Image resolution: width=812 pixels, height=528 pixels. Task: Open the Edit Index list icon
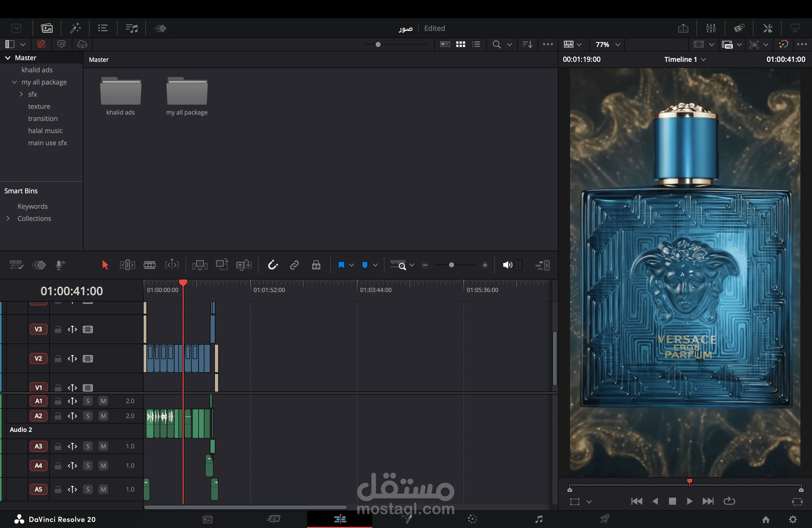103,28
